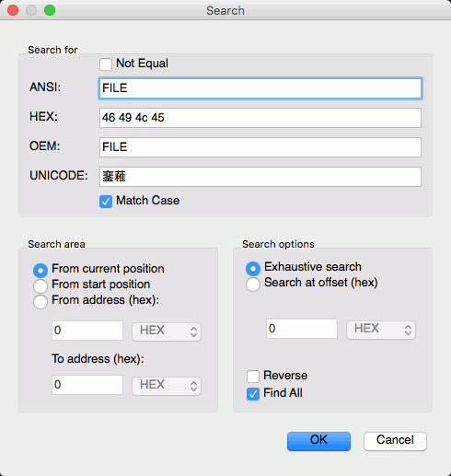
Task: Open the From address HEX format dropdown
Action: [167, 331]
